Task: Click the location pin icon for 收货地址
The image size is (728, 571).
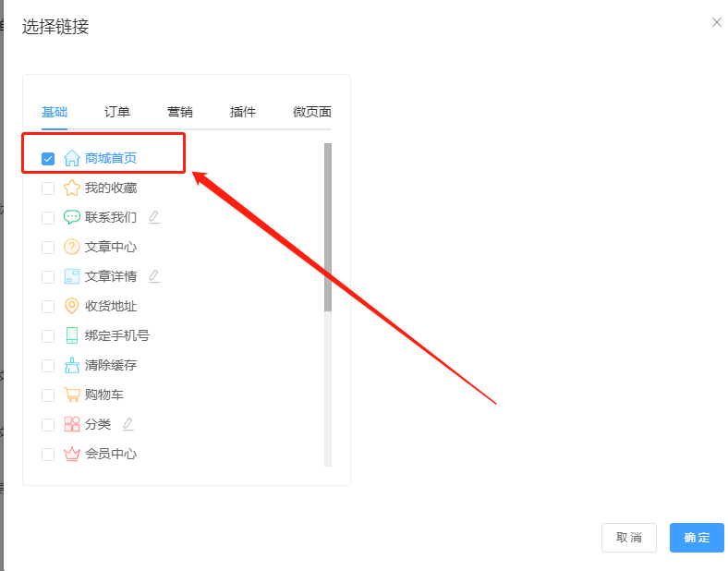Action: point(71,306)
